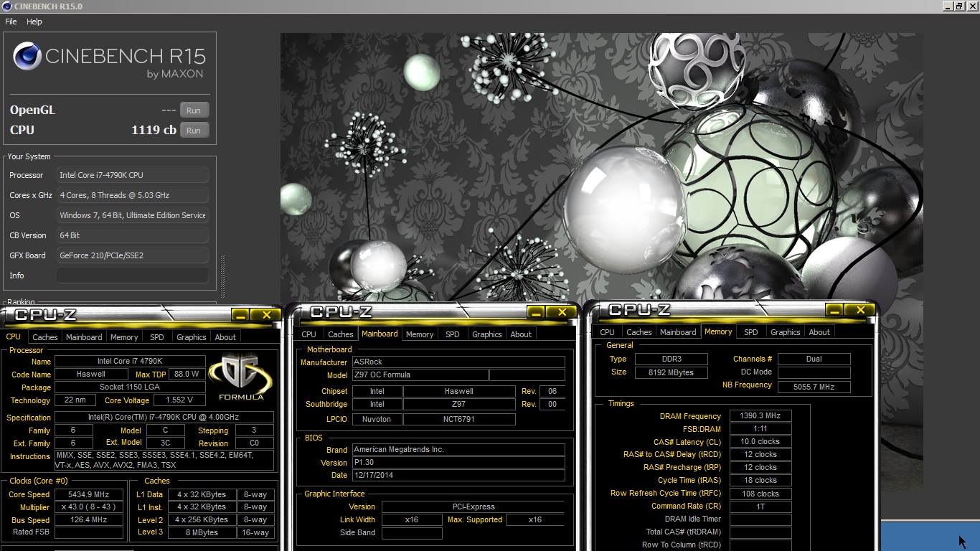980x551 pixels.
Task: Click the Cinebench window restore button
Action: pyautogui.click(x=959, y=6)
